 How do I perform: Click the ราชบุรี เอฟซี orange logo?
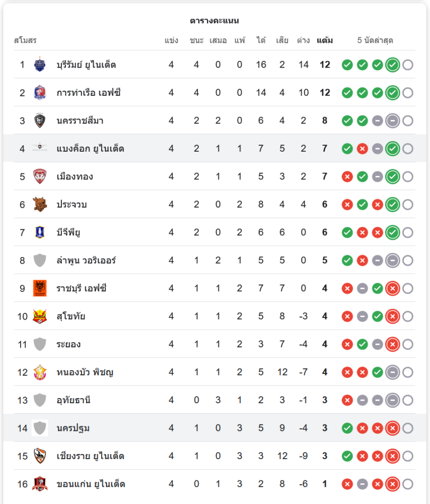point(40,288)
